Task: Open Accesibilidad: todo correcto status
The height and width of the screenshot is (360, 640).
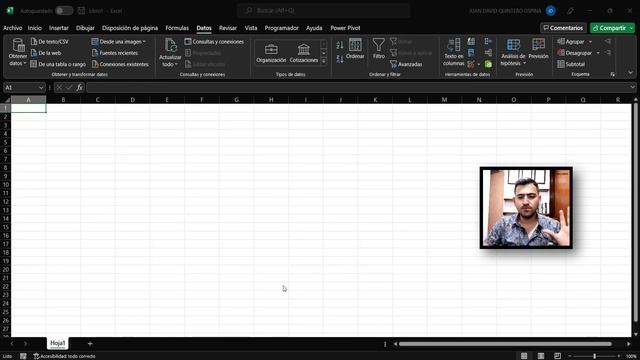Action: click(64, 356)
